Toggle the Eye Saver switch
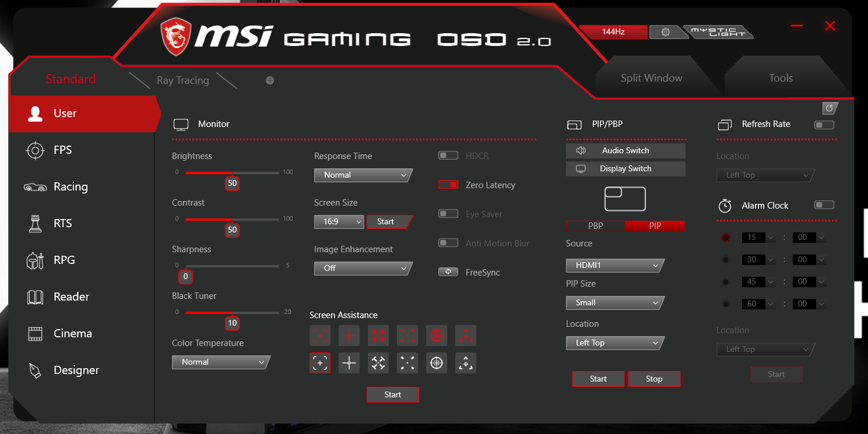The width and height of the screenshot is (868, 434). [x=448, y=214]
